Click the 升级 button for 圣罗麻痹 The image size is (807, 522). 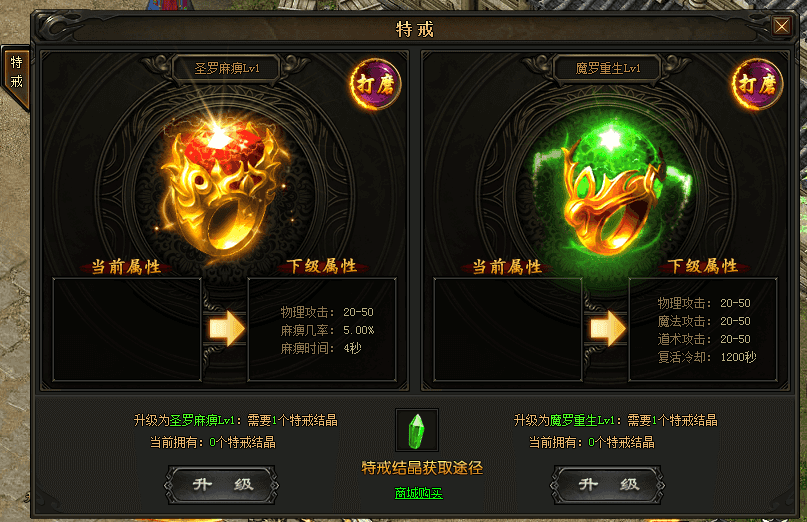pyautogui.click(x=221, y=484)
